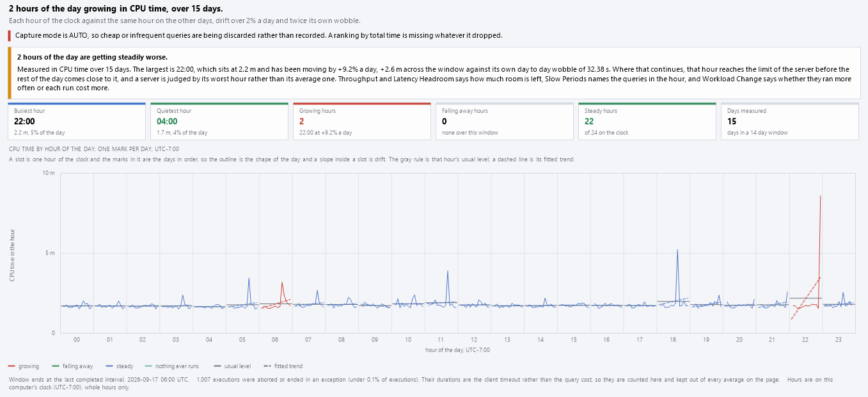Click the "hour of the day, UTC-7:00" axis title
Screen dimensions: 868x397
pos(457,350)
